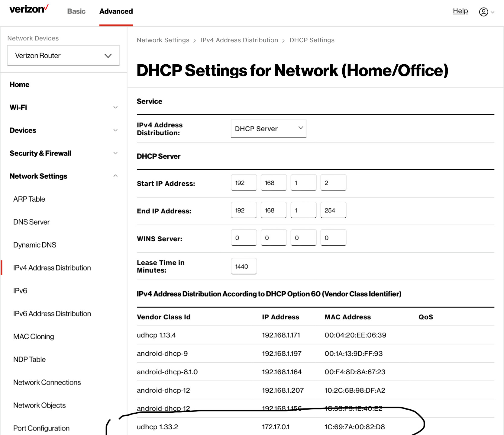
Task: Open the Port Configuration page
Action: (x=41, y=428)
